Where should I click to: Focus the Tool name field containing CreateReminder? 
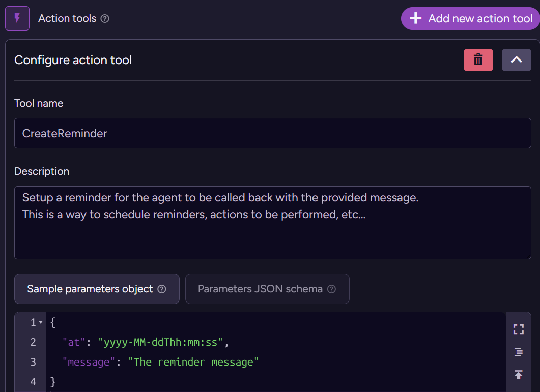click(272, 133)
